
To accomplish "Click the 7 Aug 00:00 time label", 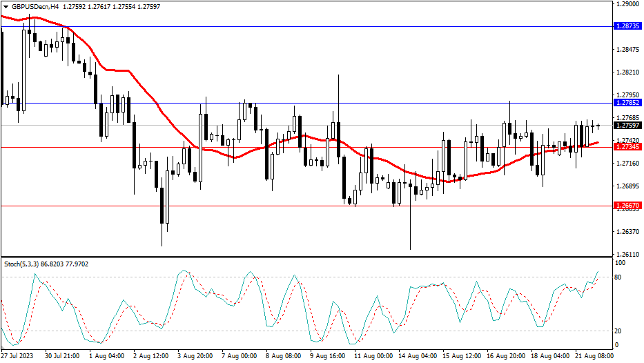I will pyautogui.click(x=239, y=356).
